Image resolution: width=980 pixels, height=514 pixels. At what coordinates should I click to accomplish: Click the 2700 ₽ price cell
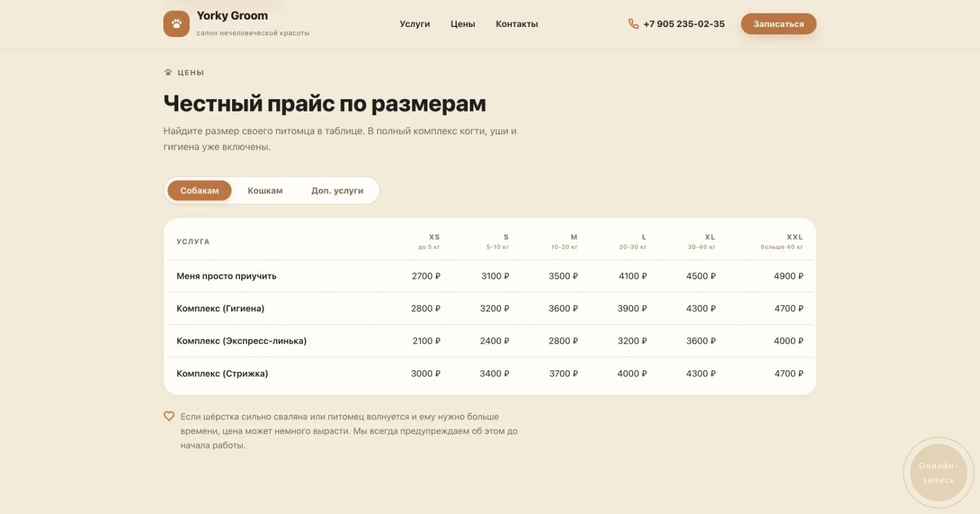pyautogui.click(x=426, y=276)
